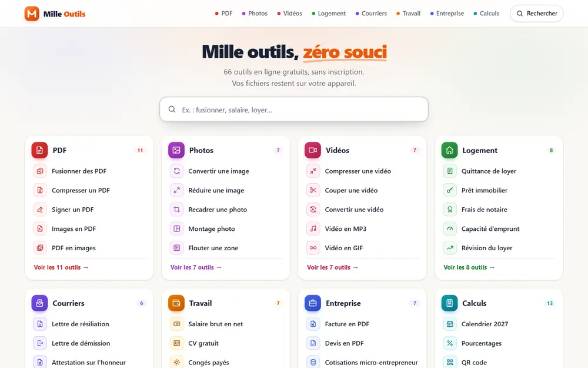Click the Calculs category teal calculator icon
Viewport: 588px width, 368px height.
coord(449,303)
